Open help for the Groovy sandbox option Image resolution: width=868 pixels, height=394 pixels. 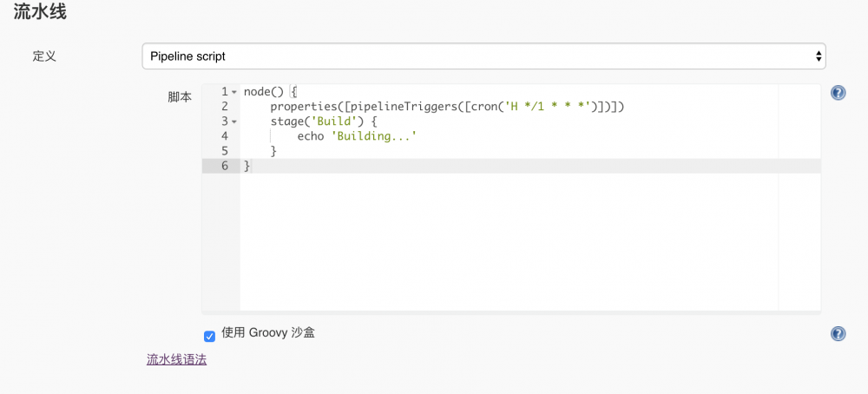point(838,333)
